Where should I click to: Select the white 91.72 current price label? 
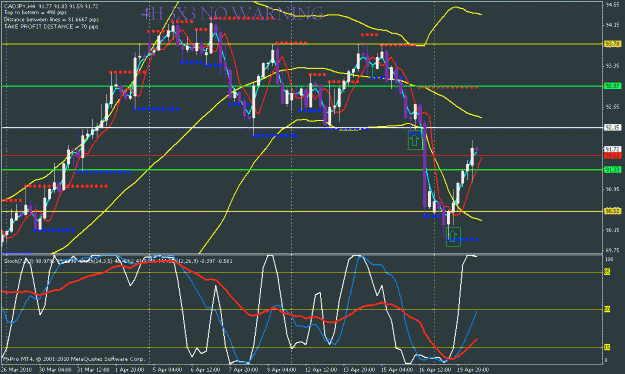pyautogui.click(x=613, y=150)
